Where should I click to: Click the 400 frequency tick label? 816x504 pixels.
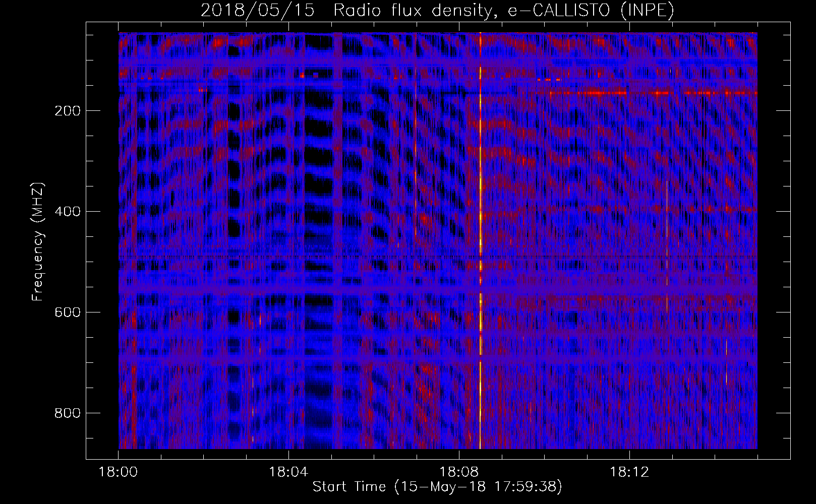68,212
